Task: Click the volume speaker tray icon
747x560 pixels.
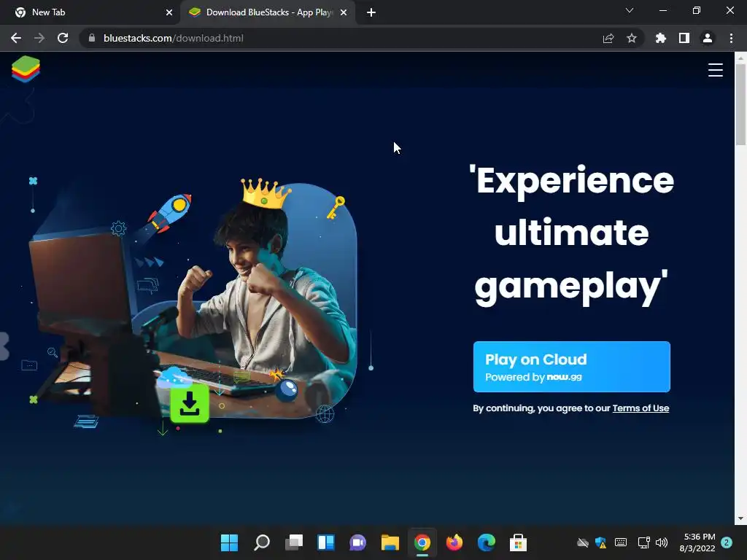Action: click(x=661, y=542)
